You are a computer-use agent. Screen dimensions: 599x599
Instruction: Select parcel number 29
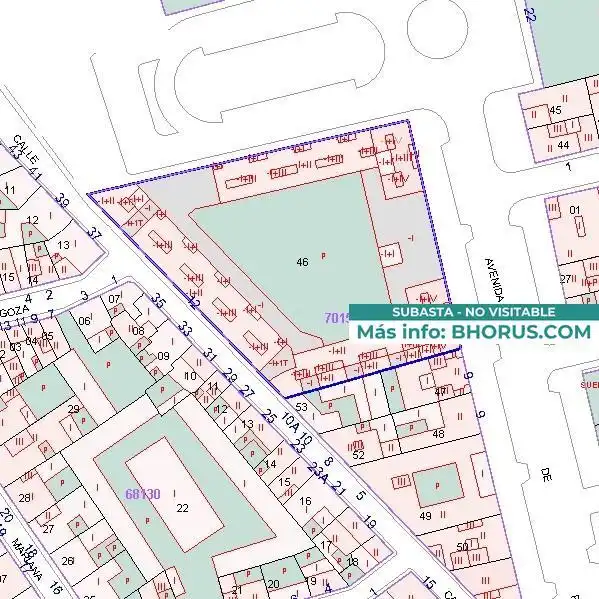[x=73, y=410]
